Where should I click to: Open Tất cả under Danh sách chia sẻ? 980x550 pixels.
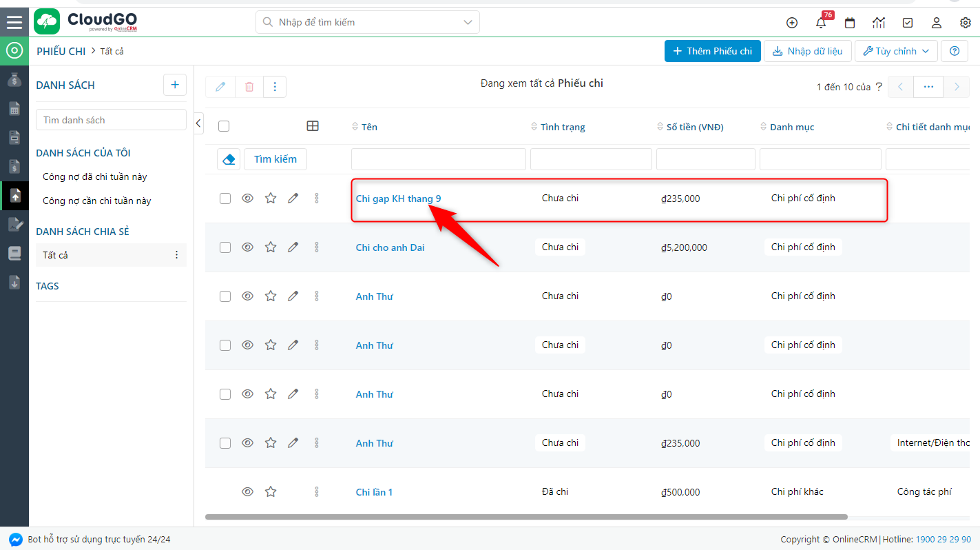54,254
